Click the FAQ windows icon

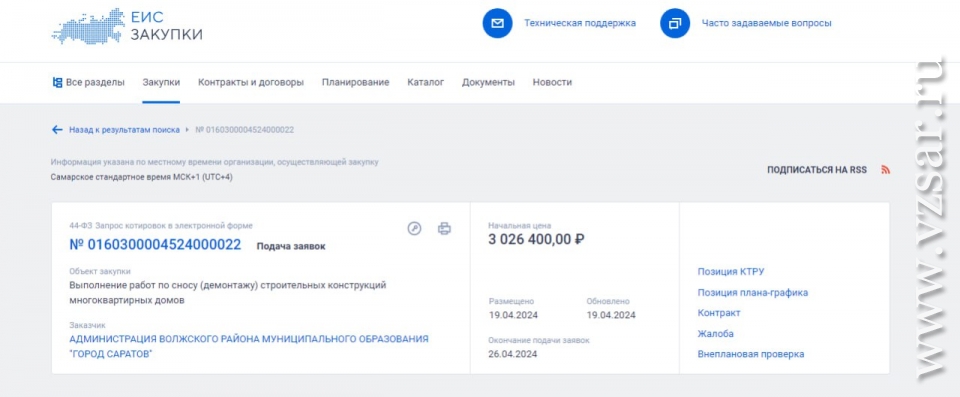[x=675, y=23]
